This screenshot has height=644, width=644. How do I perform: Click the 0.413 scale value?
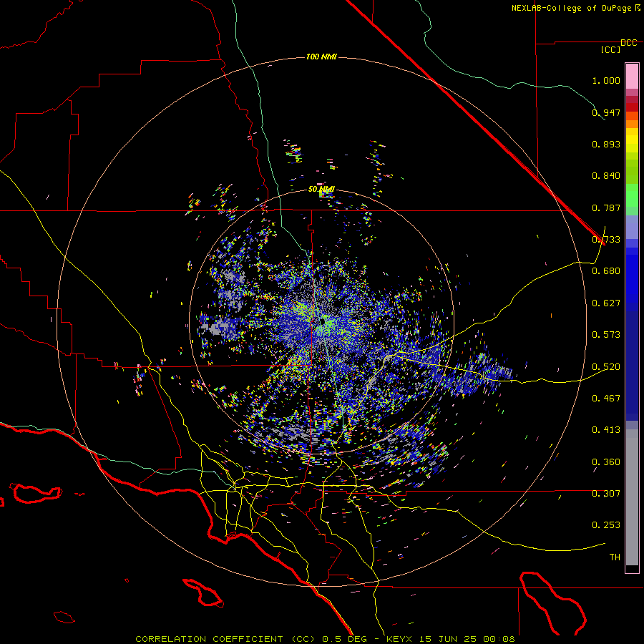[x=606, y=430]
